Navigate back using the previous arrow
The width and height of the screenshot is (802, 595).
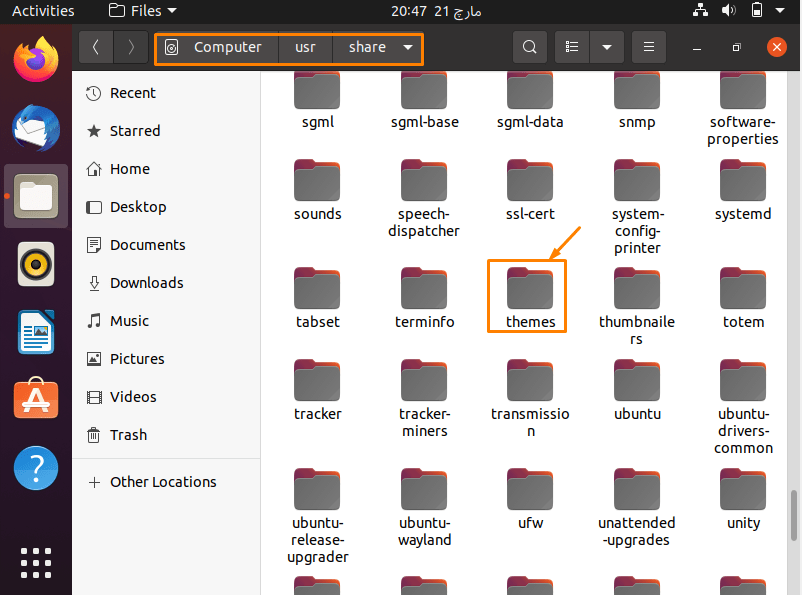coord(95,47)
